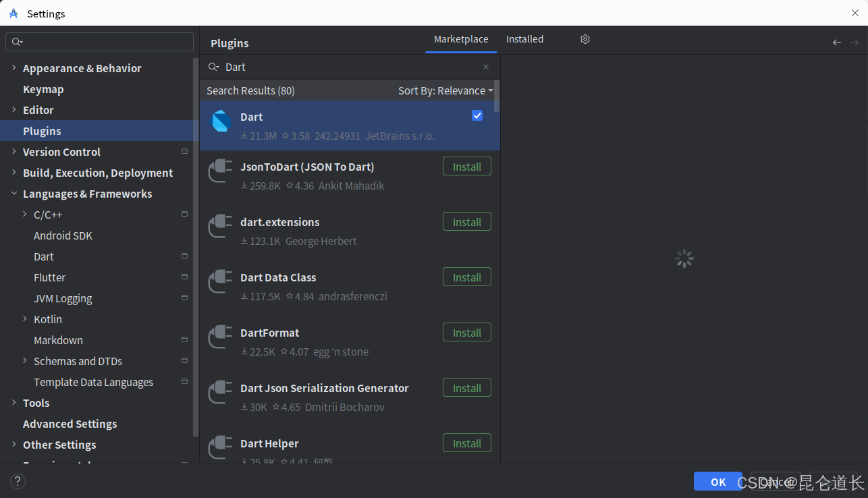The height and width of the screenshot is (498, 868).
Task: Click the Dart Data Class plug icon
Action: pyautogui.click(x=220, y=282)
